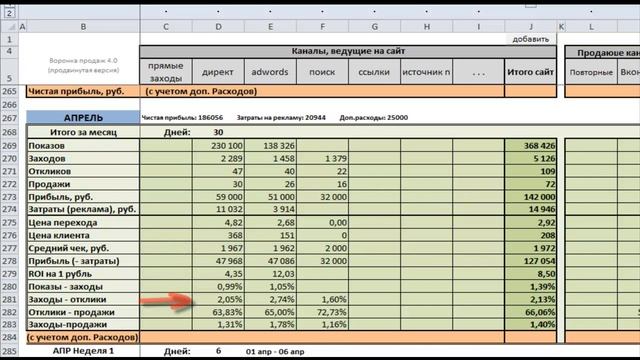Click the 'Заходы-продажи' row label
The image size is (640, 360).
(83, 324)
